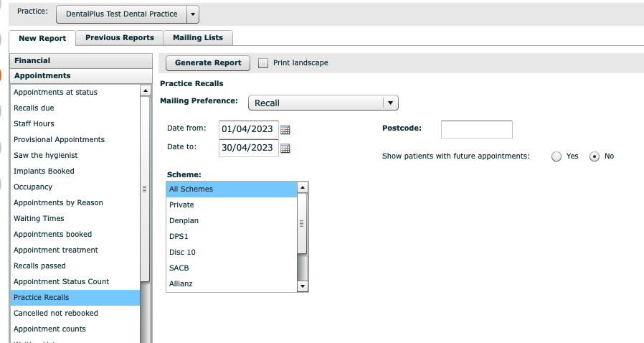The image size is (644, 343).
Task: Choose Denplan in the Scheme list
Action: 182,220
